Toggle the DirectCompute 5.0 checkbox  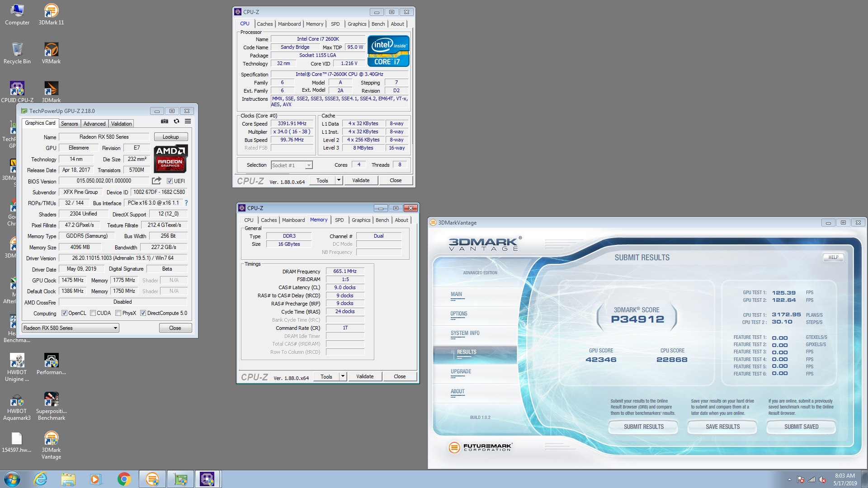[x=143, y=313]
